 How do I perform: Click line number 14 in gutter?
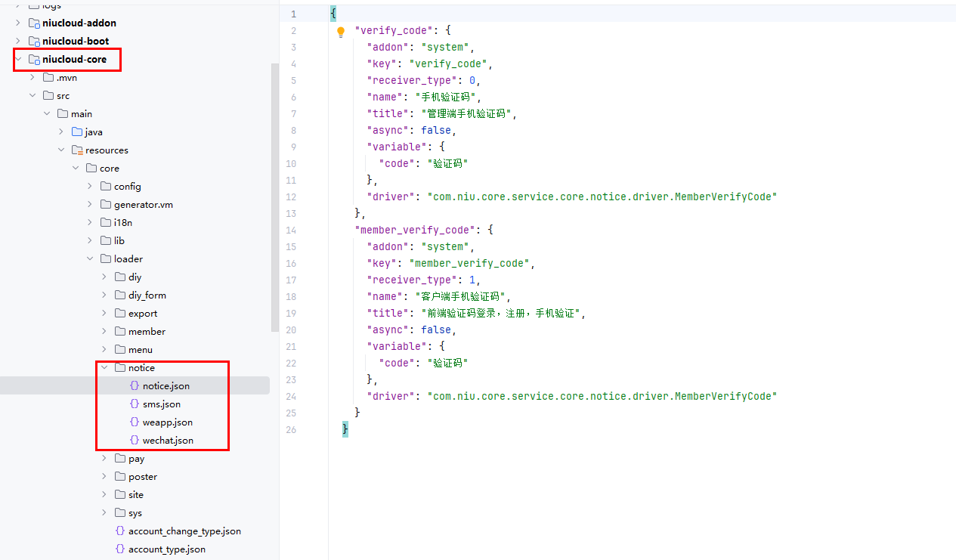(x=292, y=230)
